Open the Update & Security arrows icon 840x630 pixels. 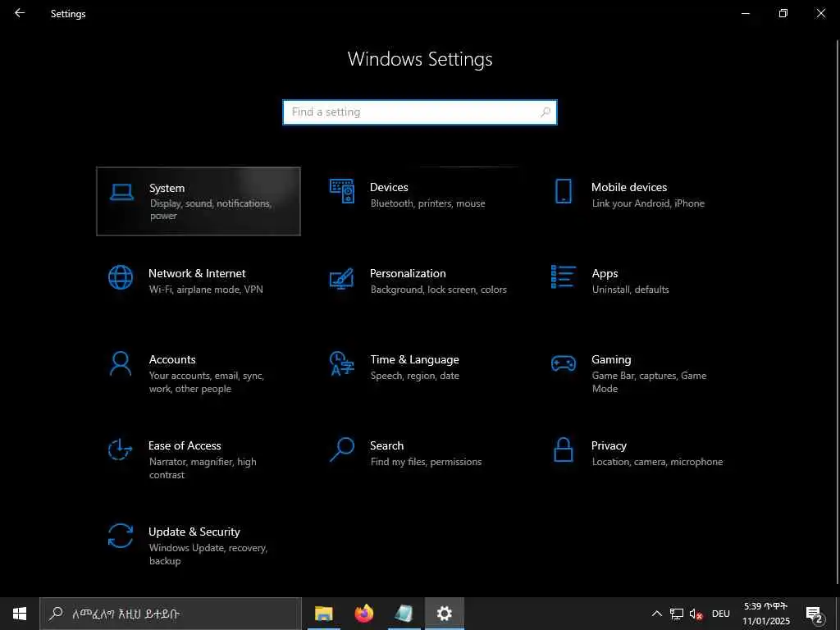pos(121,536)
